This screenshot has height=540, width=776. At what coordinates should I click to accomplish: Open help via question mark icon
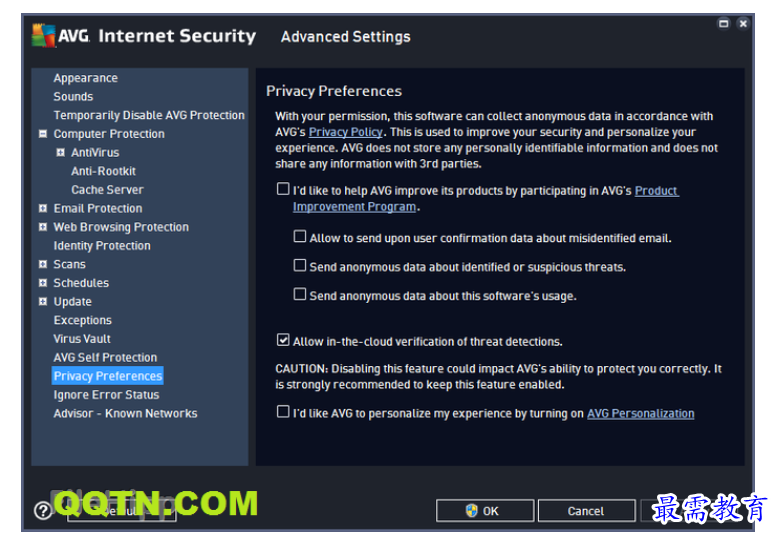[43, 510]
